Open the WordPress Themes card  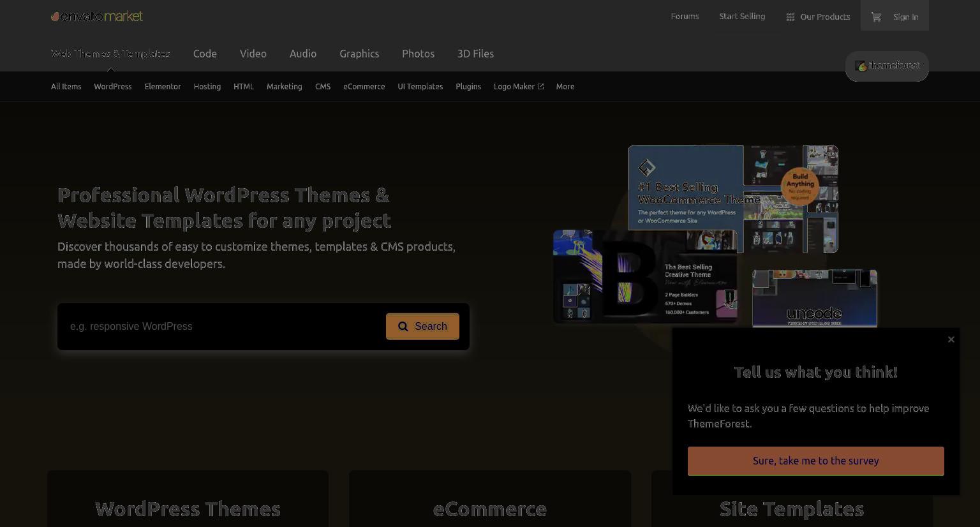point(188,499)
